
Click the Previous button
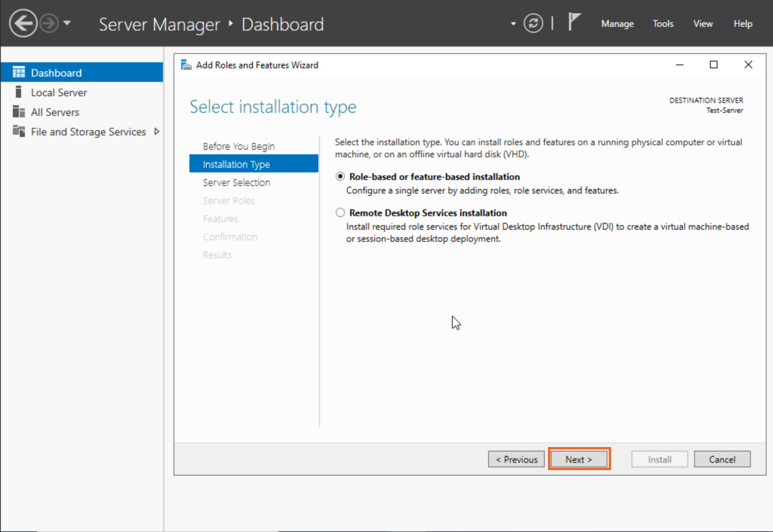pos(516,459)
